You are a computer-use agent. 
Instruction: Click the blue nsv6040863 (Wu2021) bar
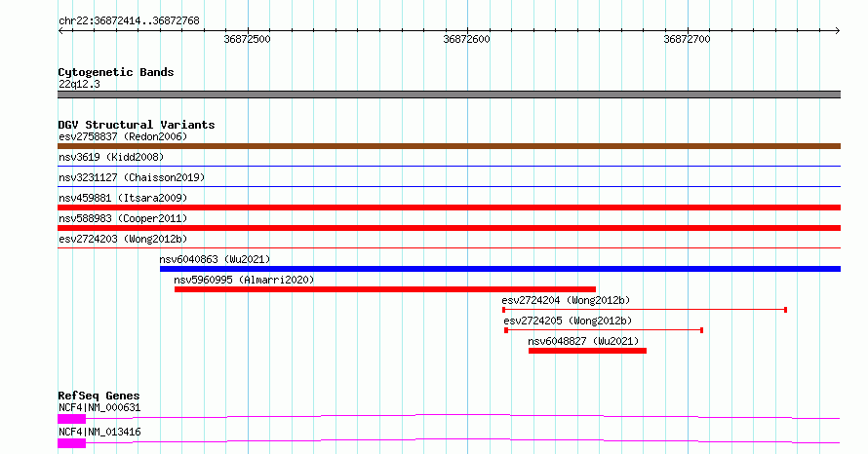pos(500,269)
